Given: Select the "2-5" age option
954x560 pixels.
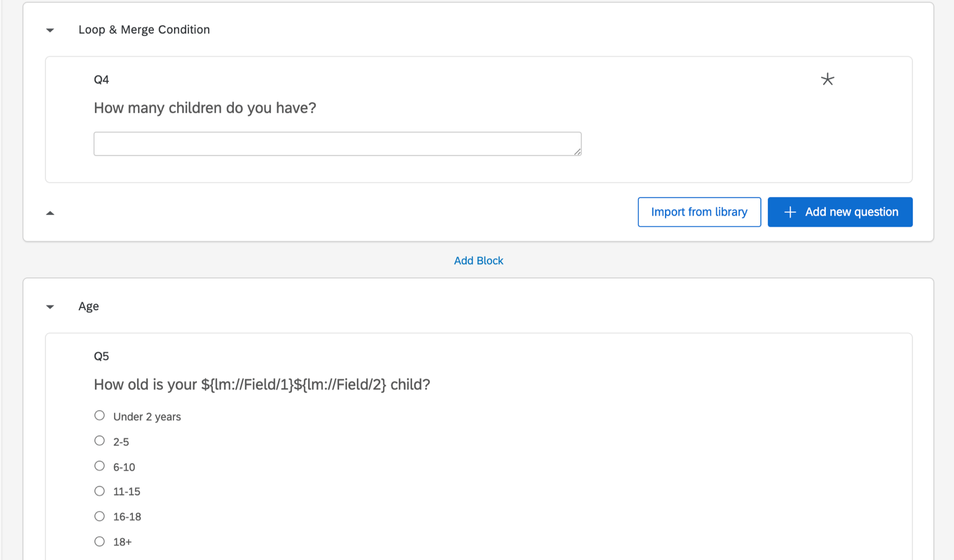Looking at the screenshot, I should pos(99,441).
